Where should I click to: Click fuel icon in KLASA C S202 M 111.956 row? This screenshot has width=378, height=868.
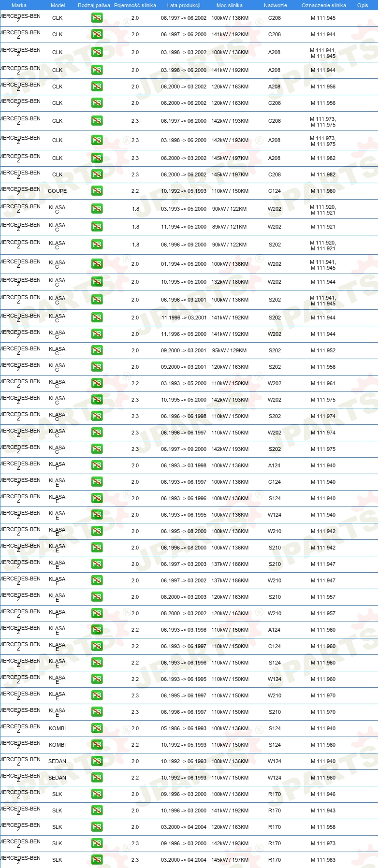click(97, 367)
